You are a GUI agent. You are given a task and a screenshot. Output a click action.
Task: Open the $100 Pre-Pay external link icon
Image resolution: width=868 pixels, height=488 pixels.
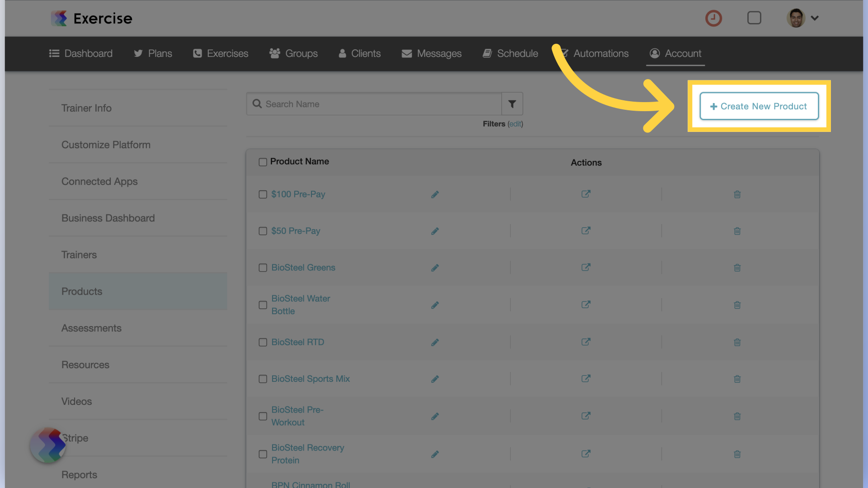click(586, 194)
